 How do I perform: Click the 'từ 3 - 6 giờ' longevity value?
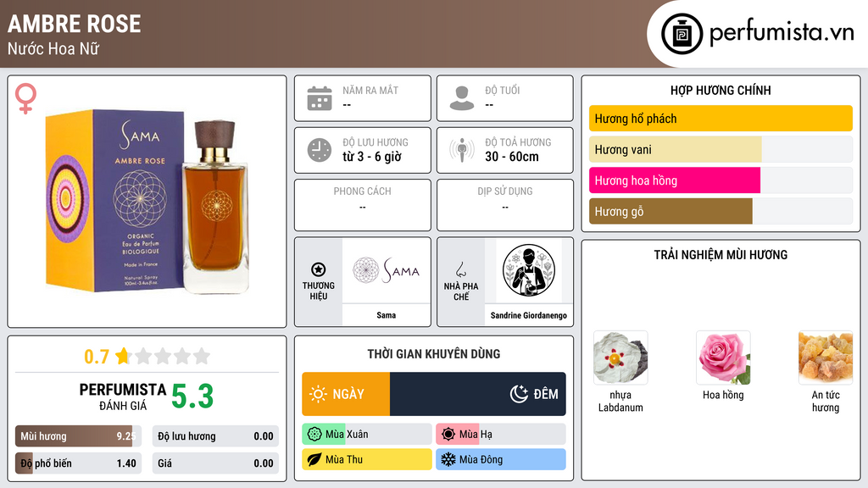coord(372,157)
